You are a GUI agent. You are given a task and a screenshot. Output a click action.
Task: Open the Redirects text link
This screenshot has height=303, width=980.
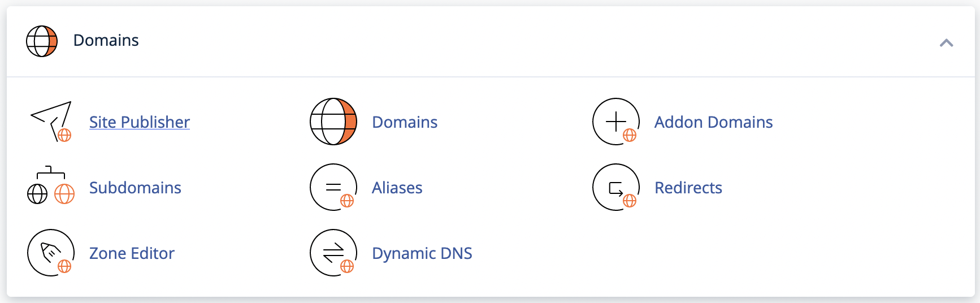pos(688,188)
